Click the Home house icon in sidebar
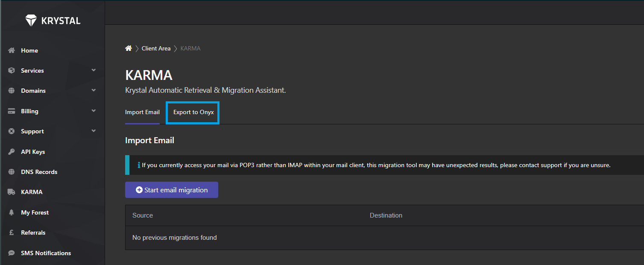644x265 pixels. tap(12, 50)
